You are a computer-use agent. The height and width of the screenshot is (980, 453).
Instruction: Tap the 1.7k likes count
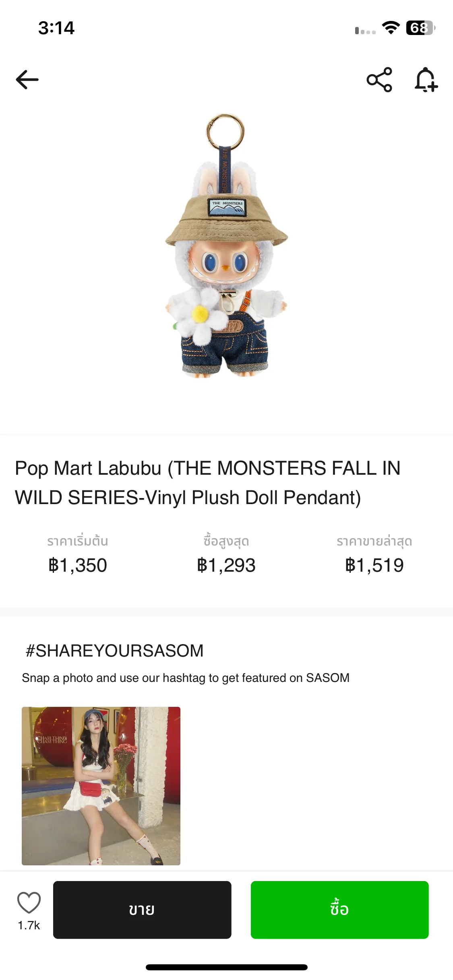[29, 925]
